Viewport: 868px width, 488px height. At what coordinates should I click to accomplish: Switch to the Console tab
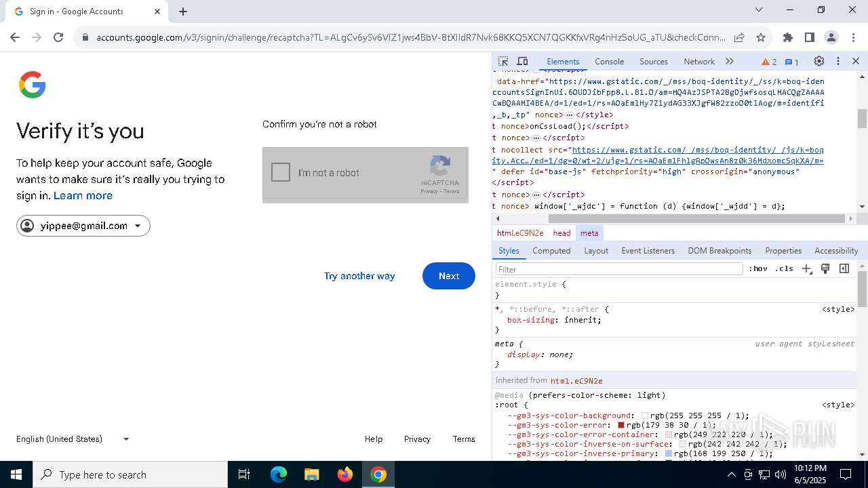(609, 62)
